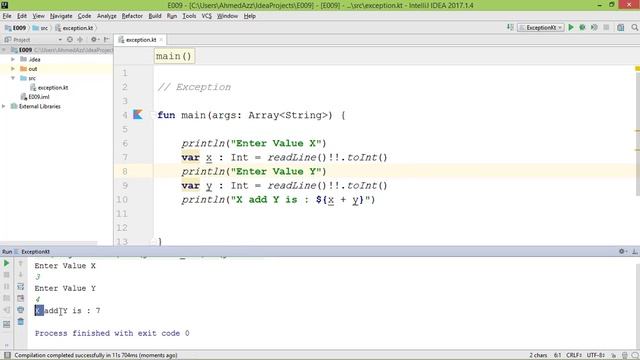Expand the .idea folder

(x=13, y=59)
